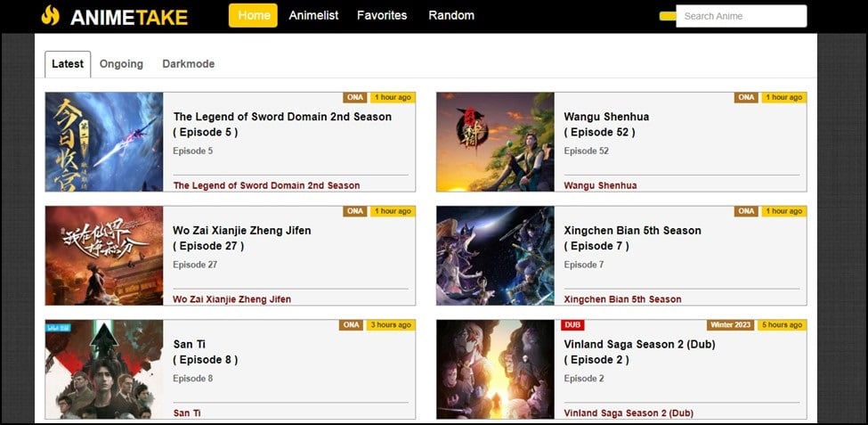Viewport: 868px width, 425px height.
Task: Open the Favorites page
Action: (382, 15)
